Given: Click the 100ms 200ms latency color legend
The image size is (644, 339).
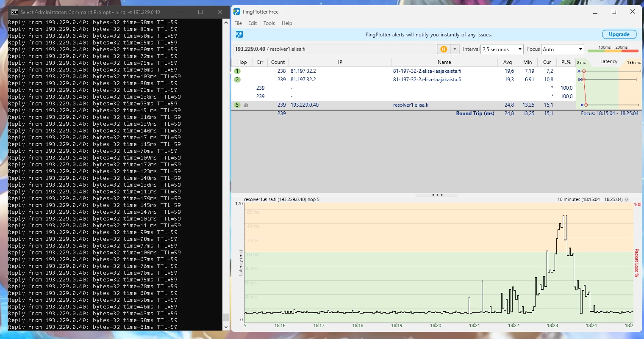Looking at the screenshot, I should [613, 49].
